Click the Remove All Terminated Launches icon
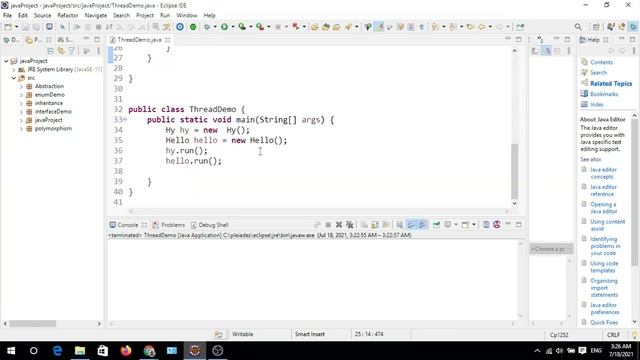Image resolution: width=640 pixels, height=360 pixels. [x=350, y=224]
